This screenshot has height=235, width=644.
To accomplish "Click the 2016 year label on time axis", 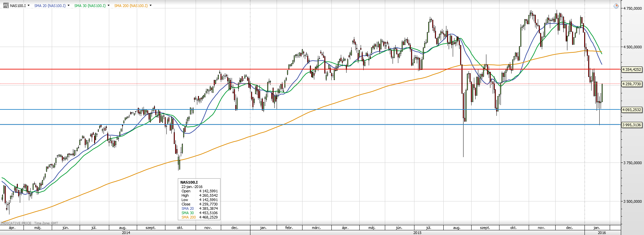I will click(602, 233).
